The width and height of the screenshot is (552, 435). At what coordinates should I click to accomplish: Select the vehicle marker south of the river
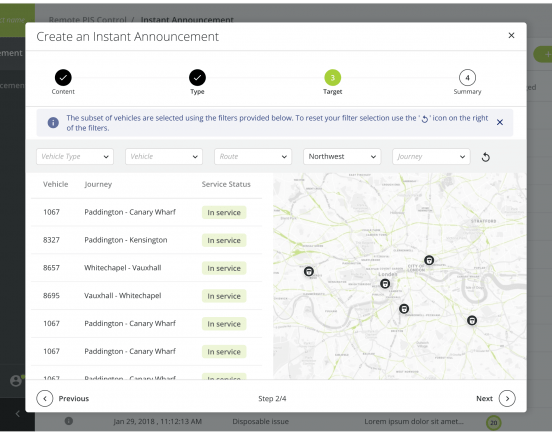click(404, 309)
